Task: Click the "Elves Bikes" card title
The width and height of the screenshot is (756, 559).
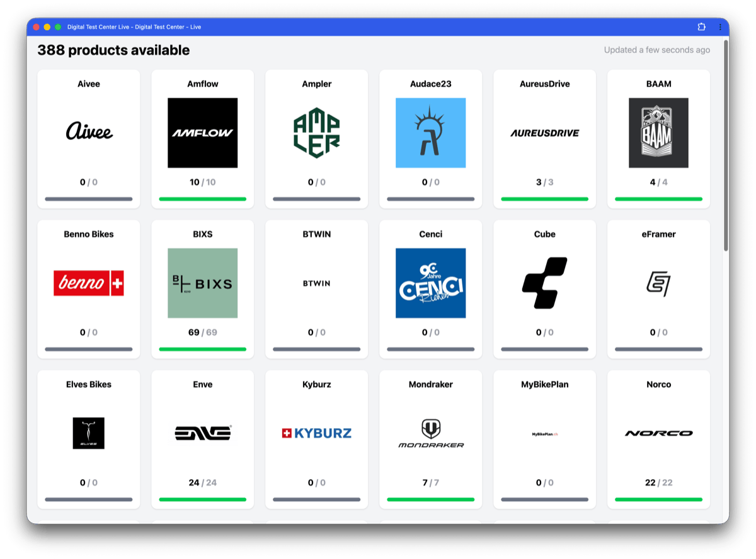Action: (x=89, y=385)
